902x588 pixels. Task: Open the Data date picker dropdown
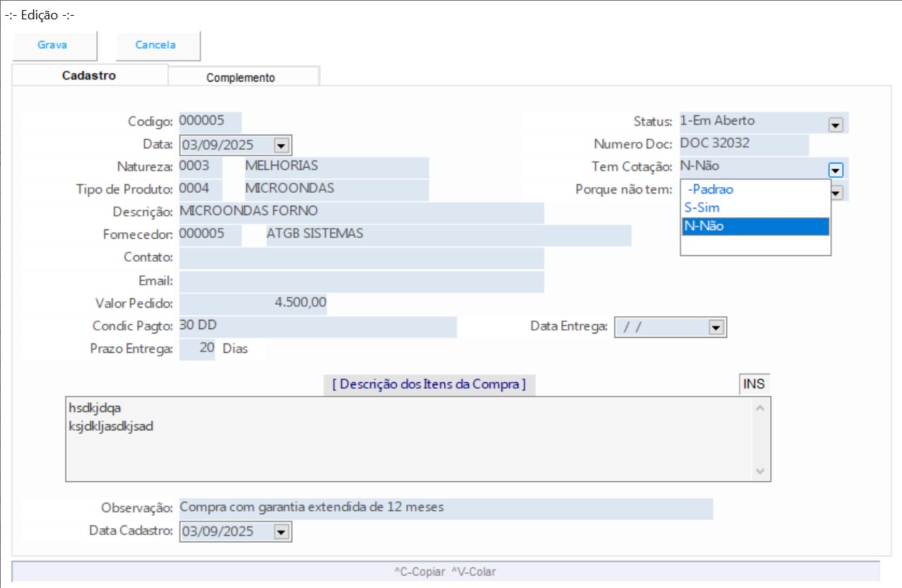pyautogui.click(x=281, y=146)
